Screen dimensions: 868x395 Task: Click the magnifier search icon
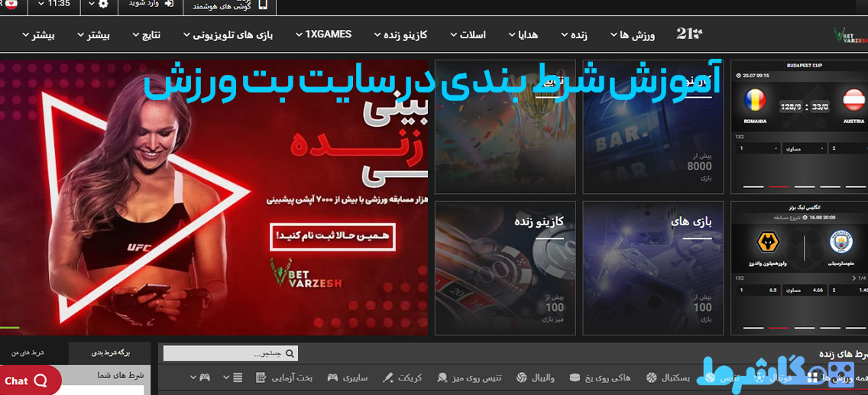click(x=290, y=353)
